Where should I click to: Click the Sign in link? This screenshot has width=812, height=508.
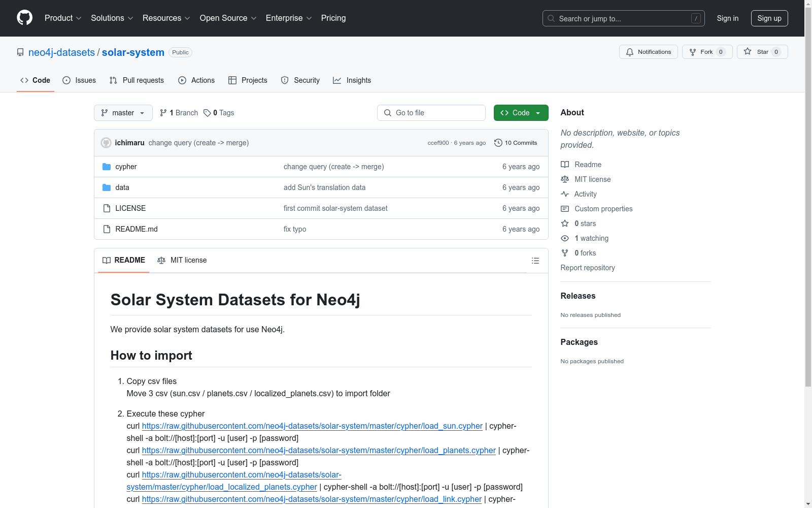pyautogui.click(x=728, y=18)
